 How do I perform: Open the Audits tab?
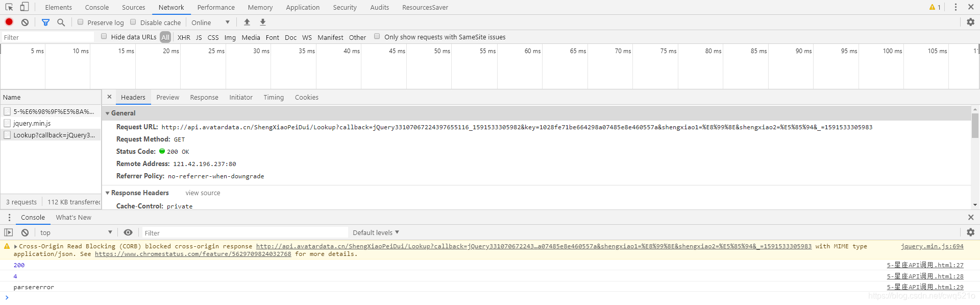380,7
